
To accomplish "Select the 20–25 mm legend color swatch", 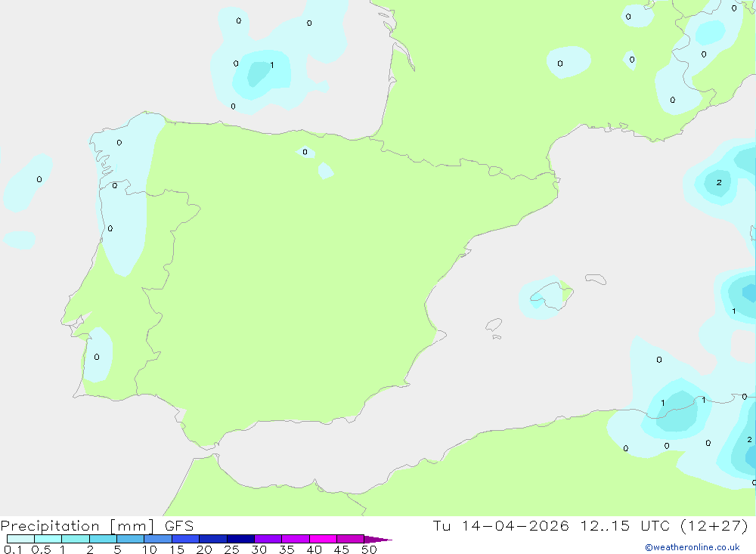I will (x=213, y=539).
